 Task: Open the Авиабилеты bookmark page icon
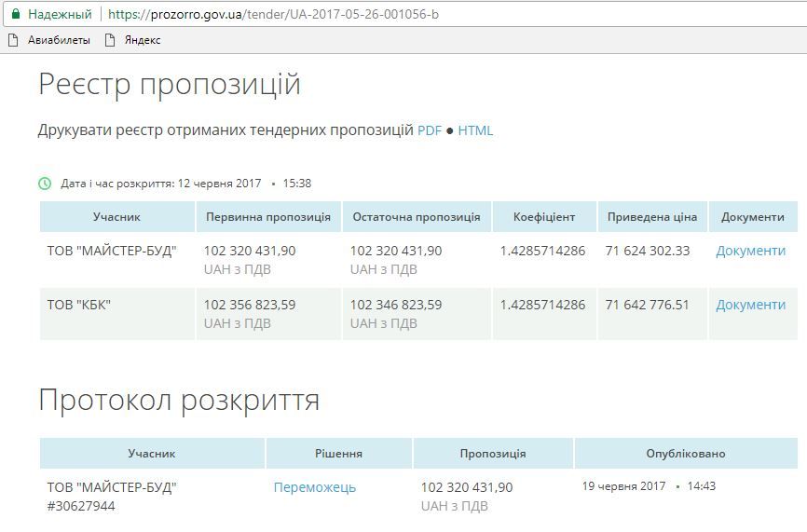[x=13, y=40]
